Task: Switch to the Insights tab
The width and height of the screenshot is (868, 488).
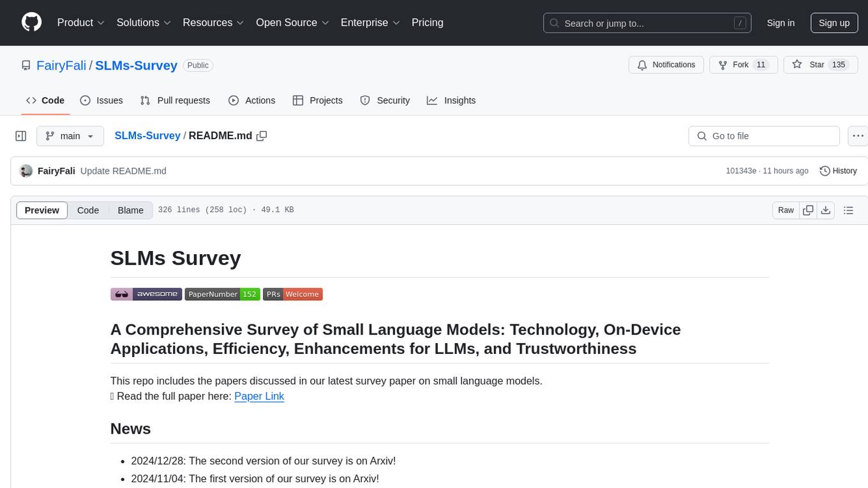Action: (451, 100)
